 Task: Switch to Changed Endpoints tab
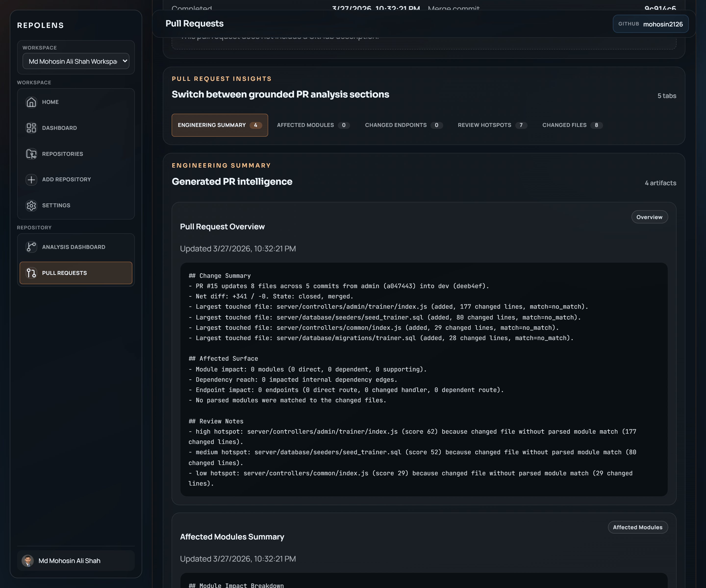[x=403, y=125]
